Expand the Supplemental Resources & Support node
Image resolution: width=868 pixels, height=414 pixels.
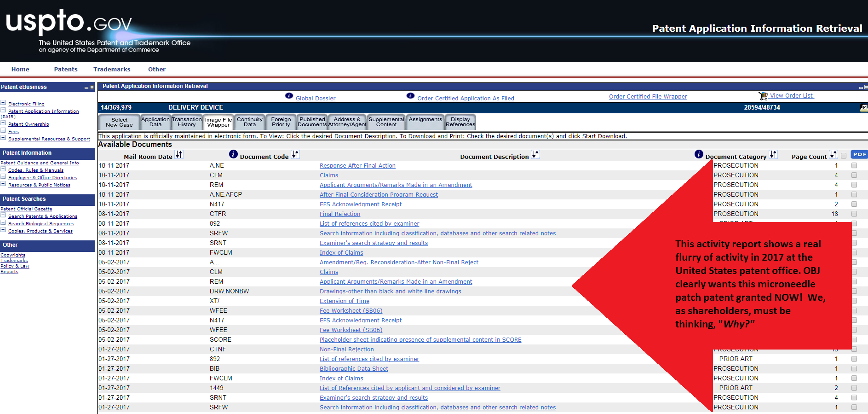pyautogui.click(x=3, y=138)
